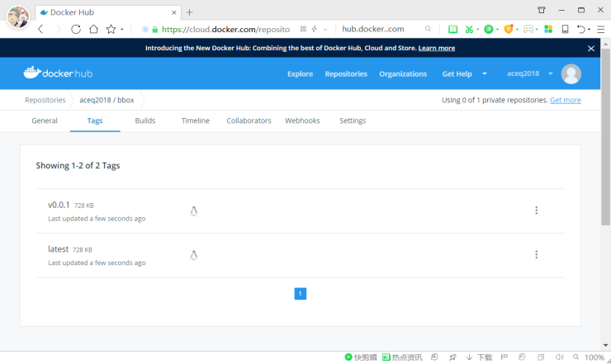Image resolution: width=611 pixels, height=364 pixels.
Task: Click the green scissors screenshot icon
Action: 469,29
